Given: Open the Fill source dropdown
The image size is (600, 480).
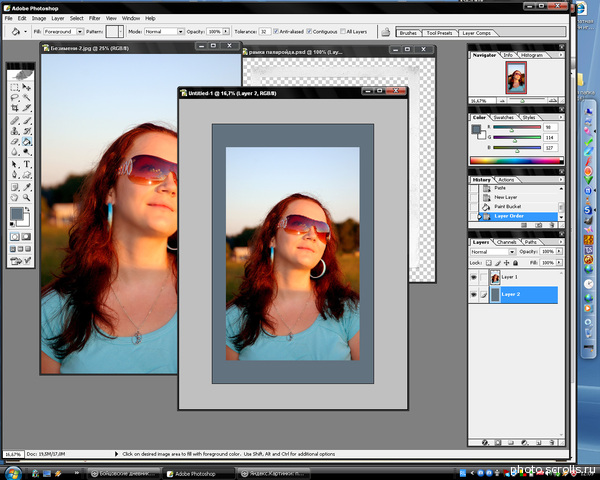Looking at the screenshot, I should click(80, 31).
